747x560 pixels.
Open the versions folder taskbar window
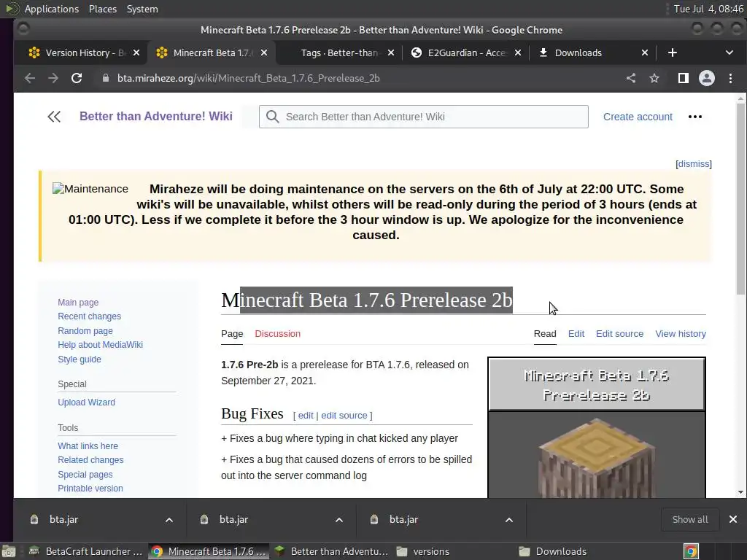click(423, 551)
